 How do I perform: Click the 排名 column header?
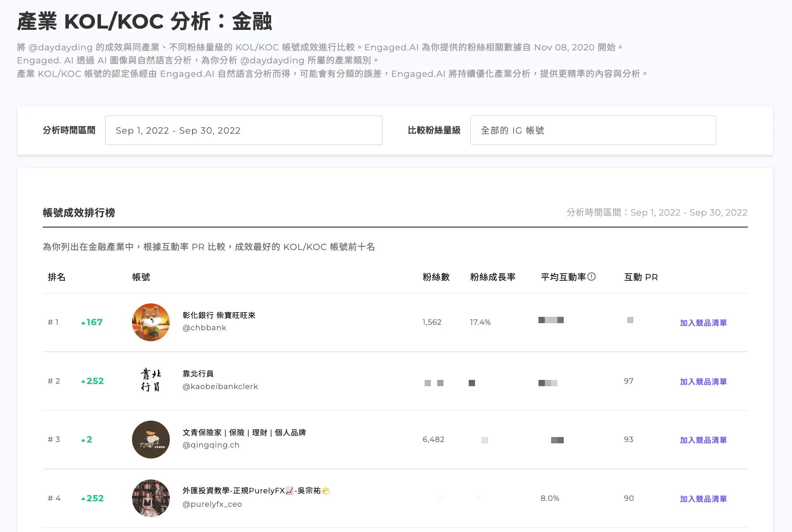point(57,277)
